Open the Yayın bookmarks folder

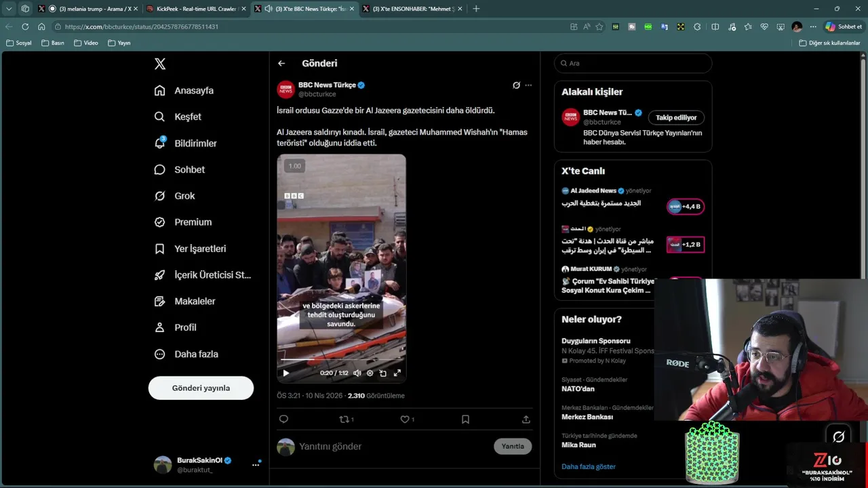(119, 43)
